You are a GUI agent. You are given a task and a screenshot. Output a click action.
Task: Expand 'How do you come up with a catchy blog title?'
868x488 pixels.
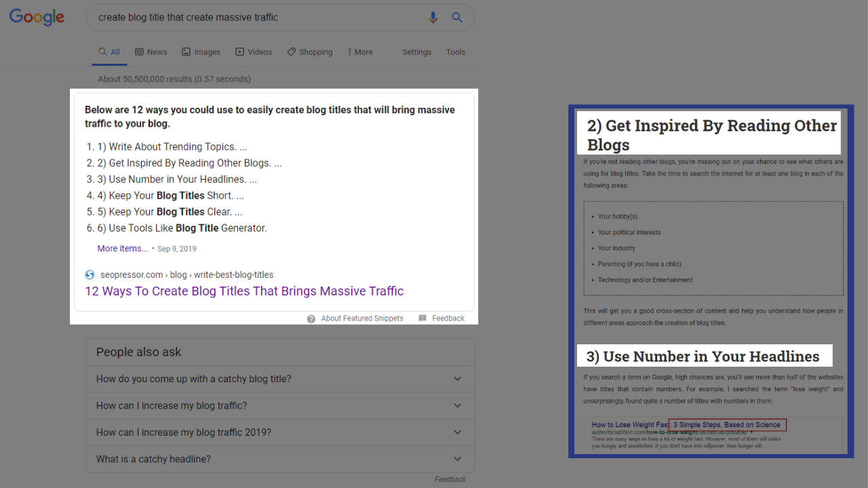click(x=280, y=379)
